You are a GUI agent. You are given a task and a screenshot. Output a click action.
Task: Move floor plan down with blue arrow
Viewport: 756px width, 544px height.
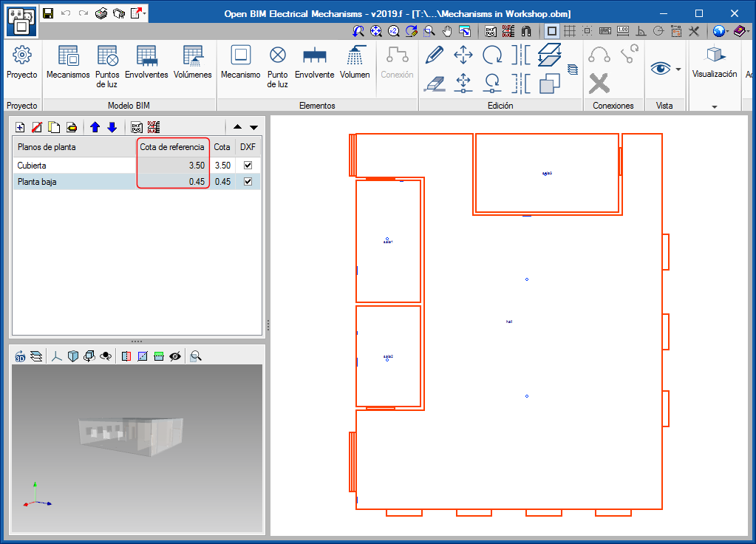[x=112, y=127]
